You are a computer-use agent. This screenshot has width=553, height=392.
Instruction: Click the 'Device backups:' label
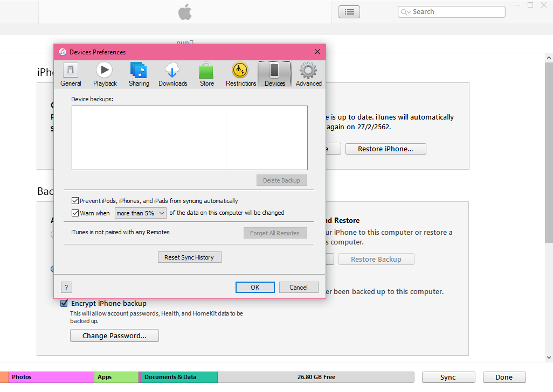[92, 99]
